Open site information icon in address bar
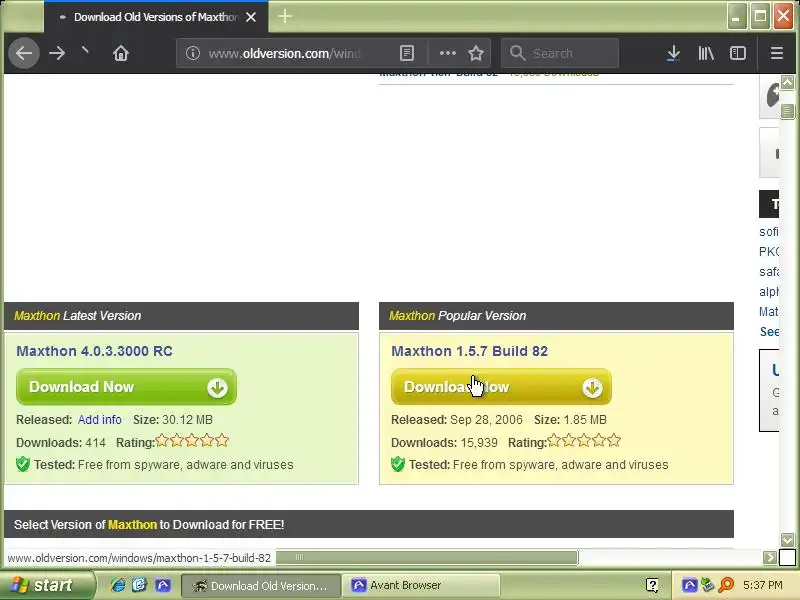The height and width of the screenshot is (600, 800). [x=192, y=53]
